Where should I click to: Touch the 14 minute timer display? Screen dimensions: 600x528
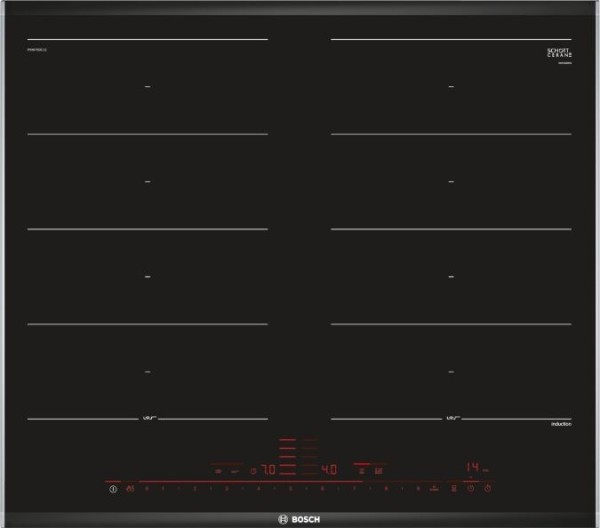coord(476,467)
